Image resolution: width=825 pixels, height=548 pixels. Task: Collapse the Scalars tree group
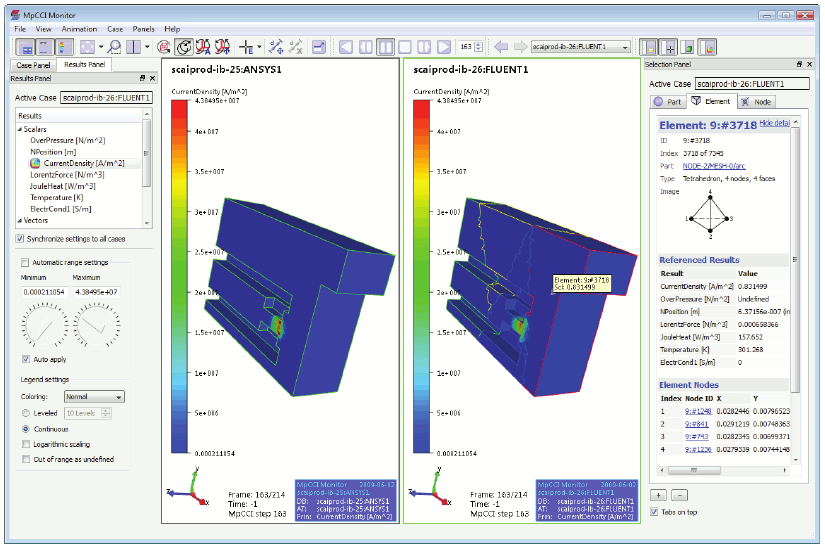click(x=20, y=129)
